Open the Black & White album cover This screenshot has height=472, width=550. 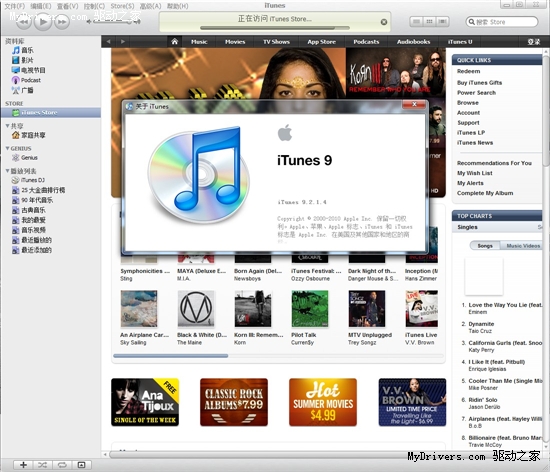pos(196,309)
